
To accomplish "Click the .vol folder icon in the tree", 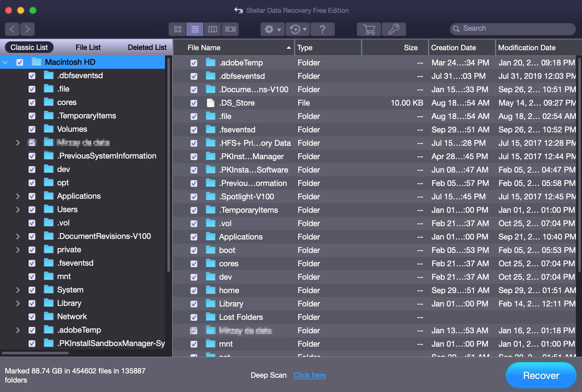I will pyautogui.click(x=49, y=222).
